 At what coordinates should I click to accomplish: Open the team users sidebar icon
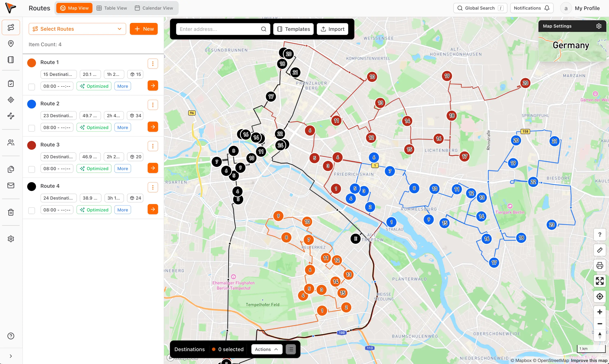click(x=11, y=143)
